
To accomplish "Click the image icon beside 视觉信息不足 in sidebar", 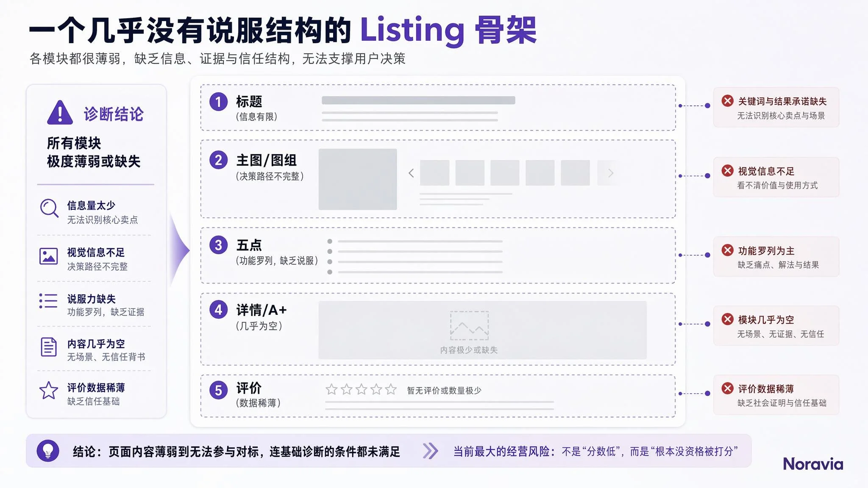I will point(48,256).
